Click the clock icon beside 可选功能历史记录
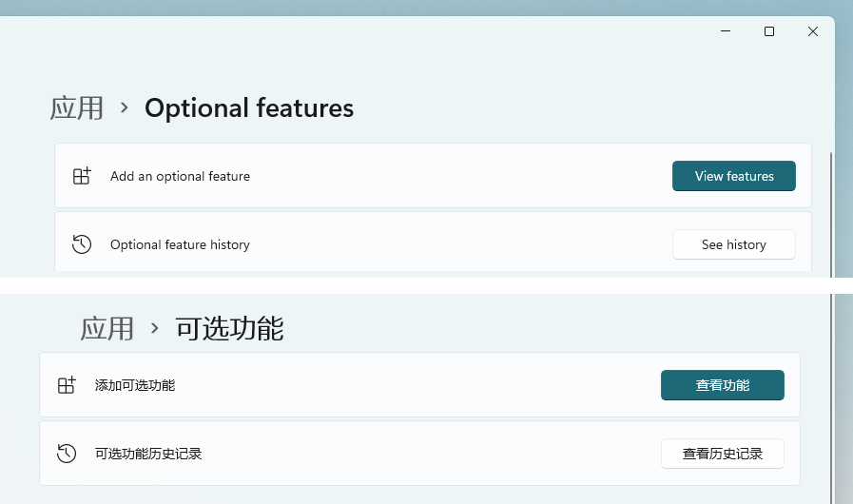 (x=67, y=454)
